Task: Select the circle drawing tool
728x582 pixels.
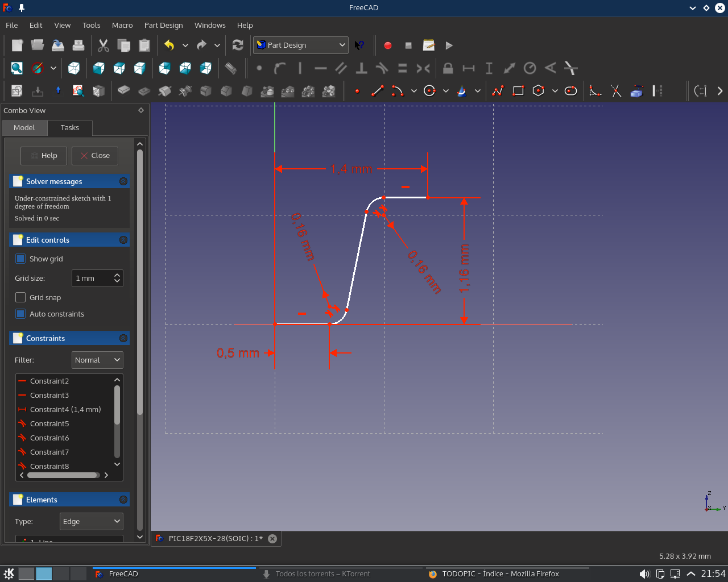Action: tap(429, 91)
